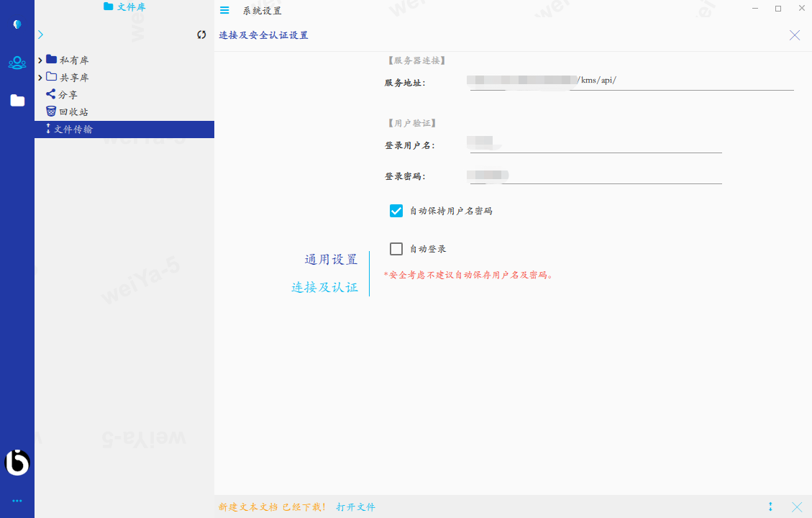The width and height of the screenshot is (812, 518).
Task: Enable the 自动登录 checkbox
Action: pyautogui.click(x=396, y=249)
